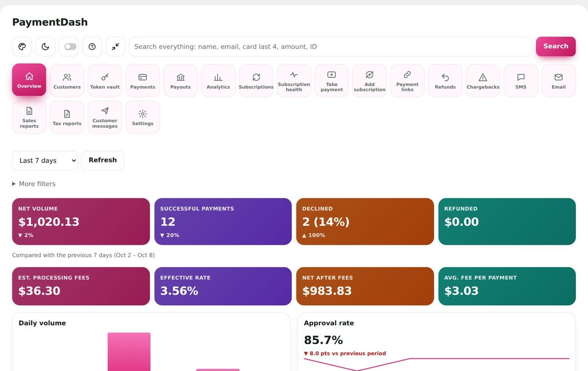The image size is (588, 371).
Task: Expand More filters
Action: [x=34, y=184]
